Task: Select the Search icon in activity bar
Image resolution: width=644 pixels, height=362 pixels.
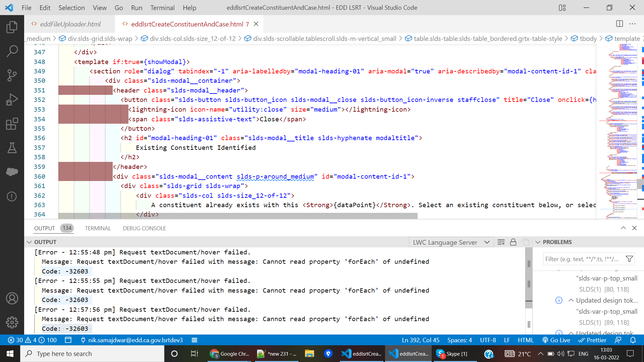Action: [12, 51]
